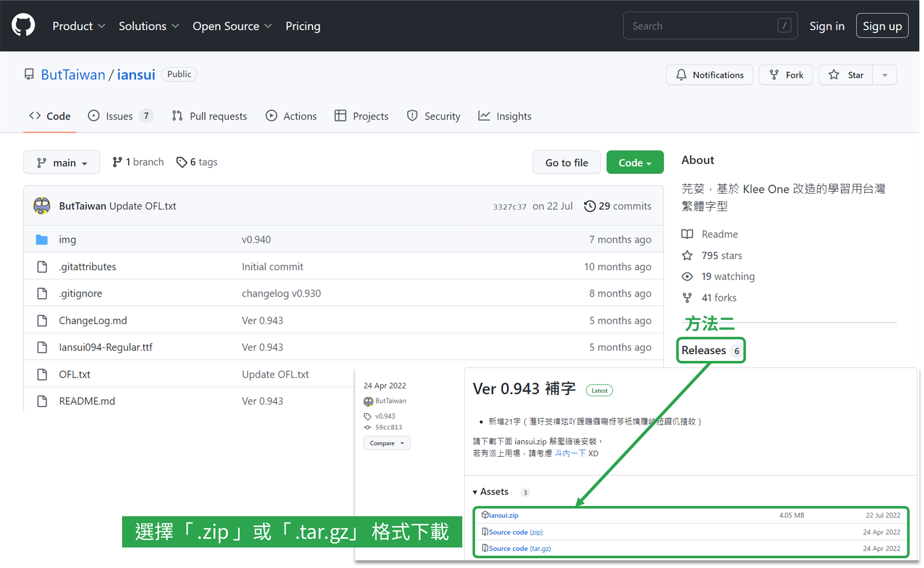Click the Sign in link
Image resolution: width=924 pixels, height=568 pixels.
point(827,26)
